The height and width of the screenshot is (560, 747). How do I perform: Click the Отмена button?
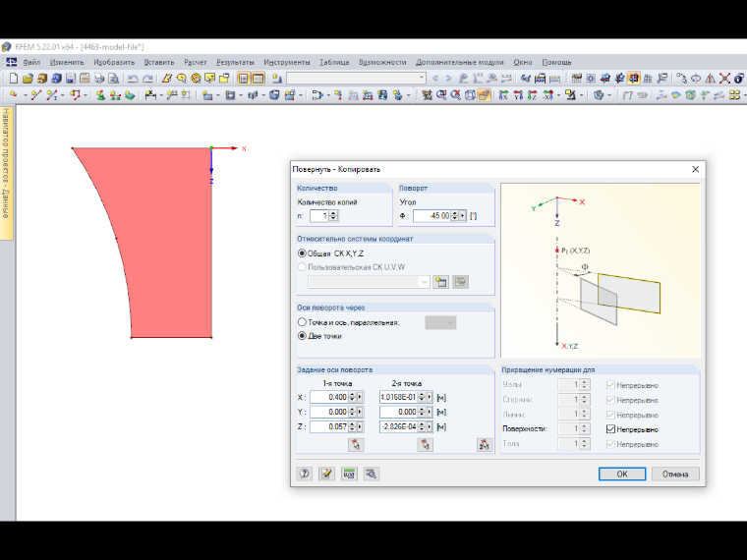pyautogui.click(x=675, y=474)
